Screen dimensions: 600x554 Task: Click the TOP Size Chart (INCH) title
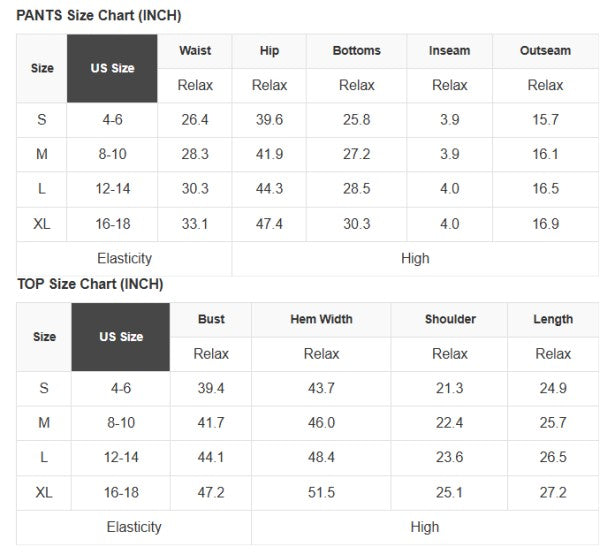click(x=90, y=284)
